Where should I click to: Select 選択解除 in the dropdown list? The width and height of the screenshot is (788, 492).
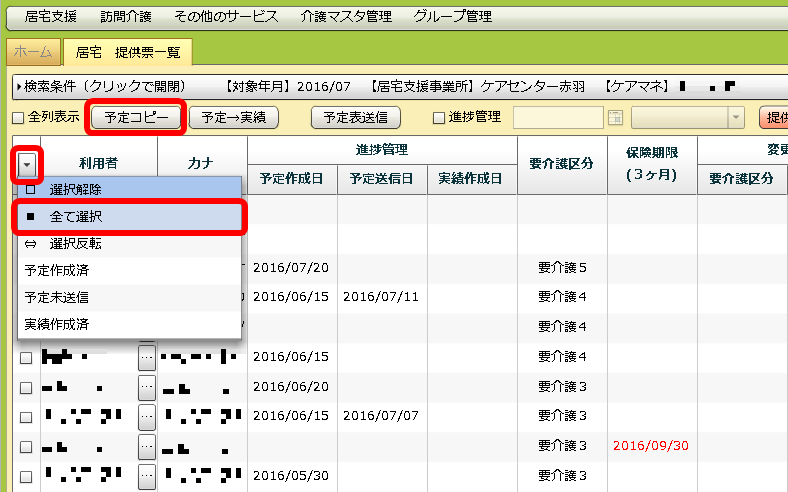[x=75, y=189]
